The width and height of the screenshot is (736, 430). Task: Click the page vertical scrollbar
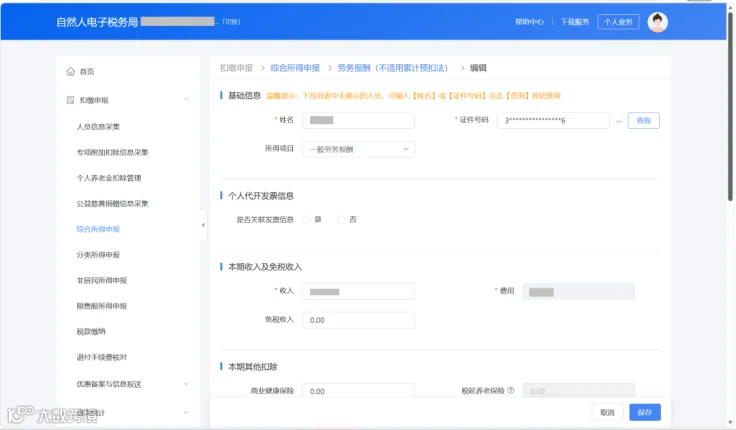730,106
